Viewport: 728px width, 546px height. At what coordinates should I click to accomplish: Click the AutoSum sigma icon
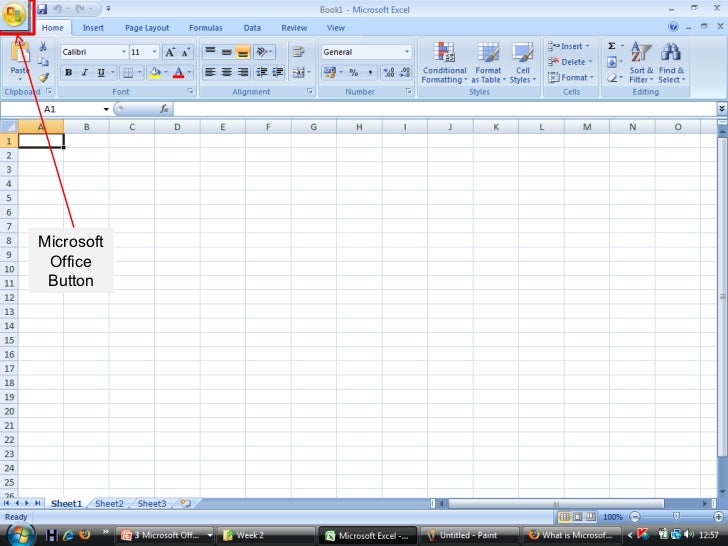coord(612,46)
